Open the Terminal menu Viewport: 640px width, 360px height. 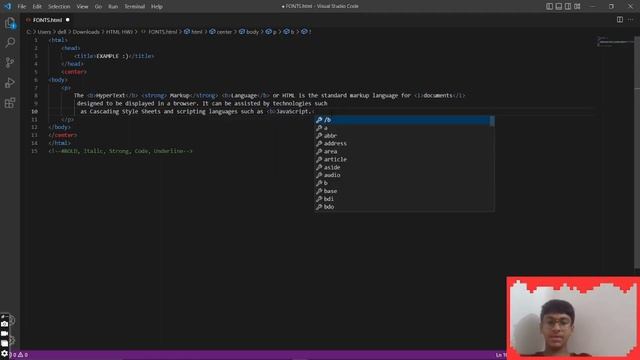pyautogui.click(x=135, y=7)
